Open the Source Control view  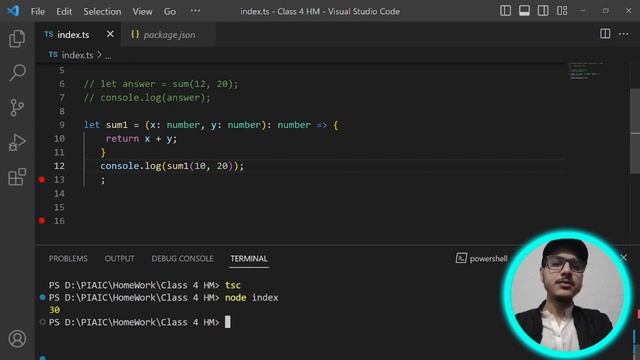click(x=17, y=108)
